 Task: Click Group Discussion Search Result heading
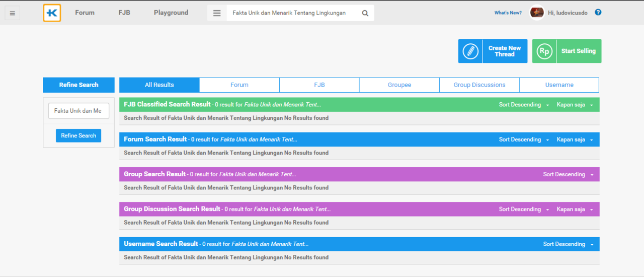point(172,209)
